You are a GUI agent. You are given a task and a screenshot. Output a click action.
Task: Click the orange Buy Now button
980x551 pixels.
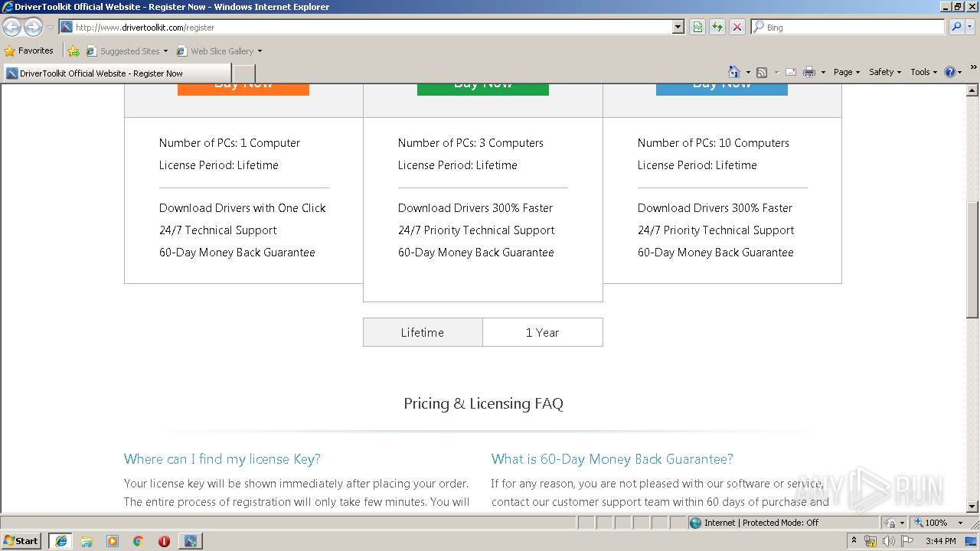pyautogui.click(x=243, y=88)
